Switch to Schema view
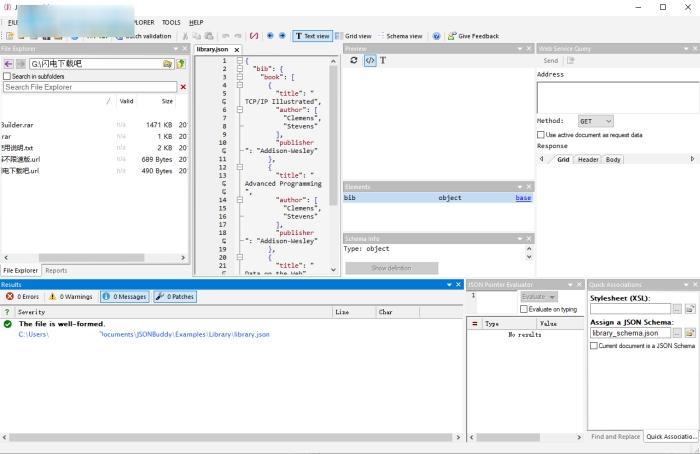 (400, 36)
